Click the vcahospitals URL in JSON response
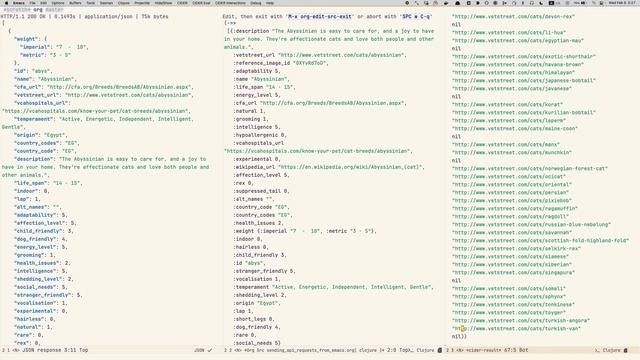640x360 pixels. 96,111
